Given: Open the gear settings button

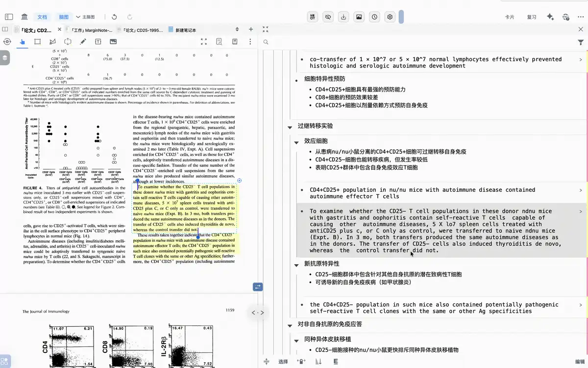Looking at the screenshot, I should (390, 17).
